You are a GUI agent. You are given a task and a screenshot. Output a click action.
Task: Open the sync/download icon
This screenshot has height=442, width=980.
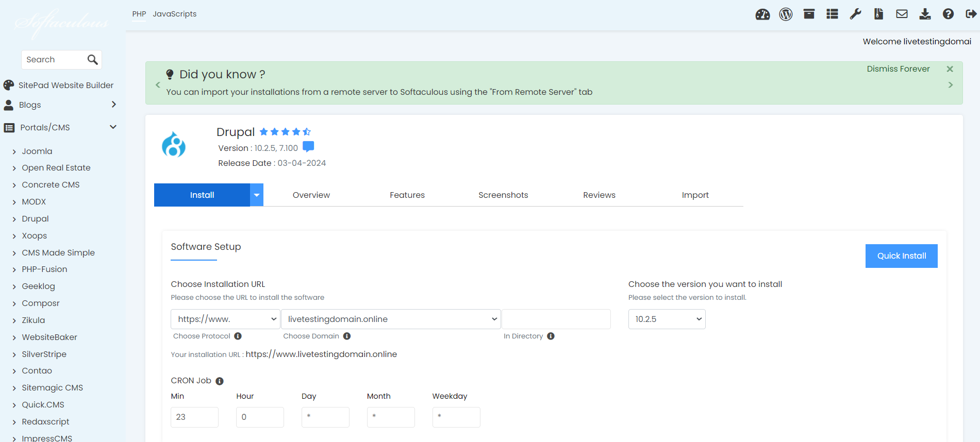pos(925,14)
